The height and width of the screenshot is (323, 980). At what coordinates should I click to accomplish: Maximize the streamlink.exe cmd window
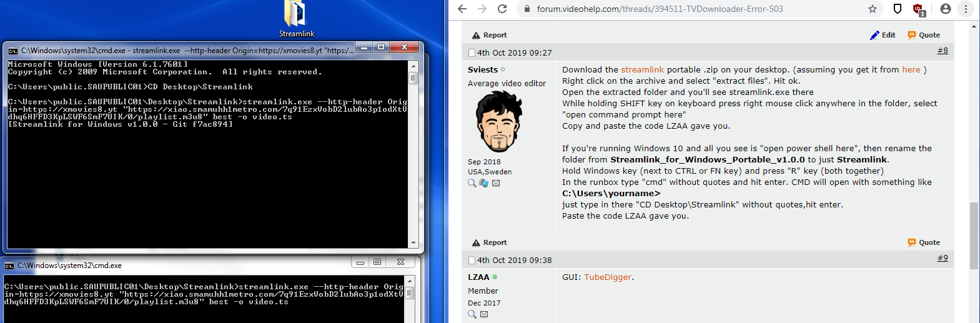coord(380,47)
